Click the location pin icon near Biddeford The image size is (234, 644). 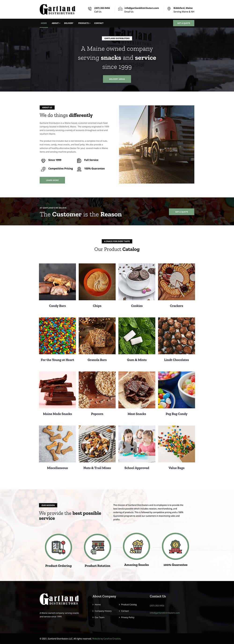click(x=169, y=9)
